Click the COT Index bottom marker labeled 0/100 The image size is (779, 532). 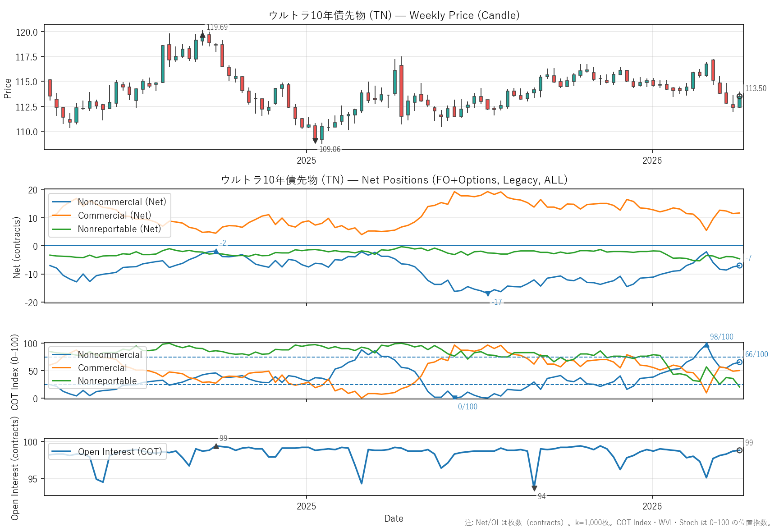pos(454,398)
